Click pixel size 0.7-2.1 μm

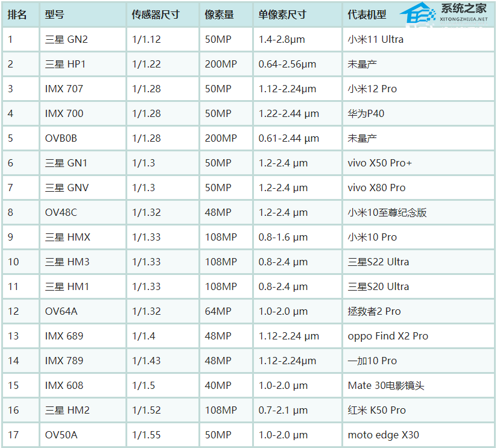283,410
